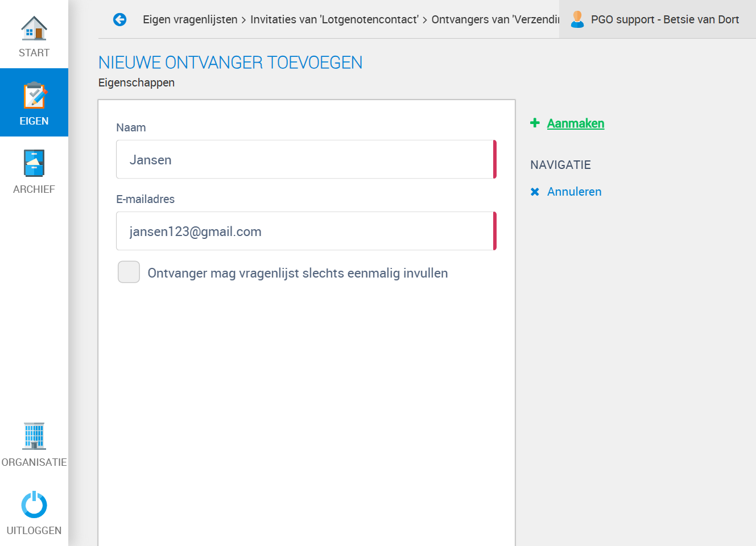Click the Uitloggen power icon
The image size is (756, 546).
(34, 504)
